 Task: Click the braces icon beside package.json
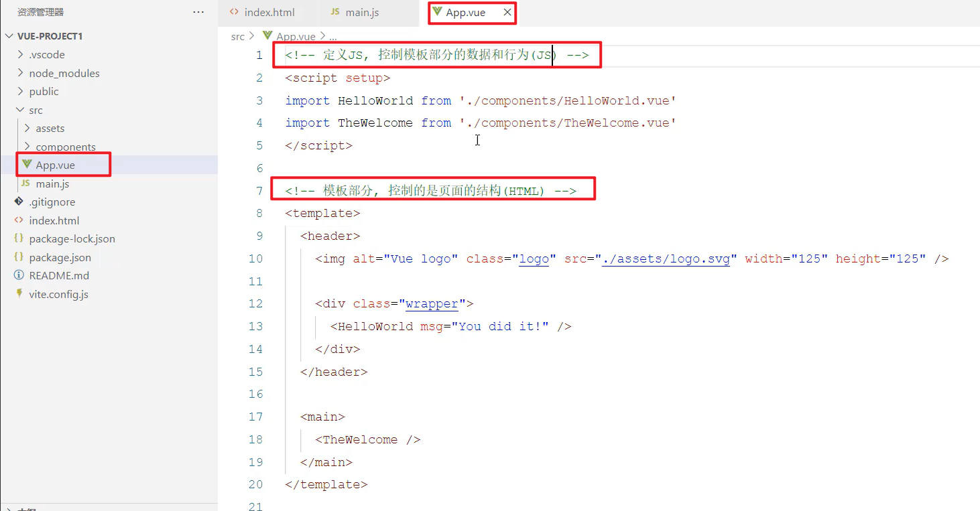click(x=19, y=257)
